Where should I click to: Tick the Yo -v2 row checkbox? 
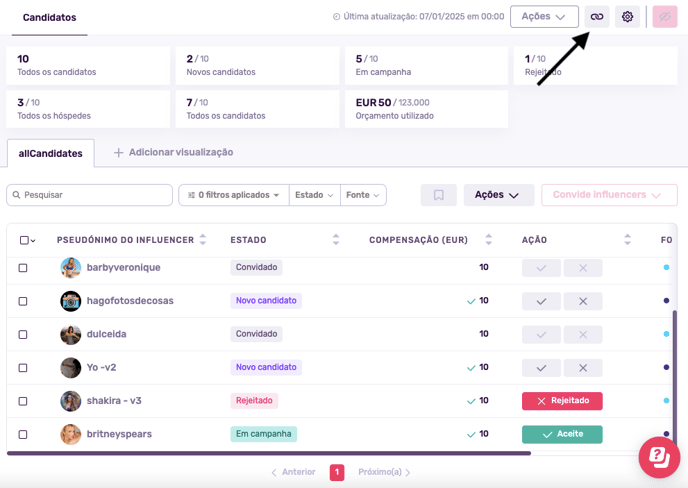coord(23,368)
